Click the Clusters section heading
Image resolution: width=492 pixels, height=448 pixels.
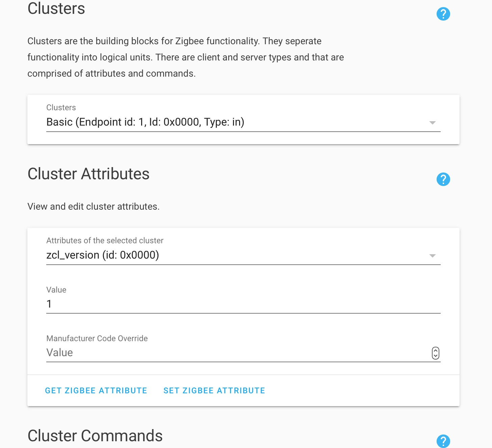pyautogui.click(x=56, y=8)
